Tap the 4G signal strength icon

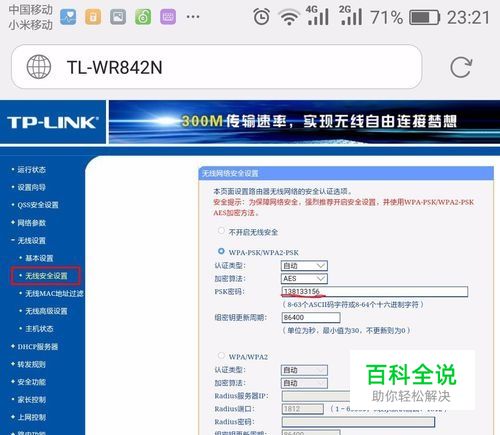(x=317, y=15)
